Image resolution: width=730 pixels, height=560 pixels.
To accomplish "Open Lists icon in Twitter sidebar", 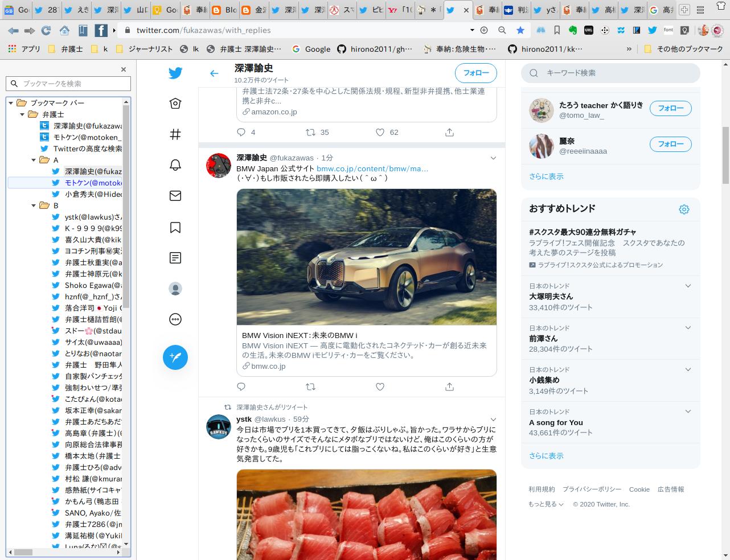I will [175, 258].
